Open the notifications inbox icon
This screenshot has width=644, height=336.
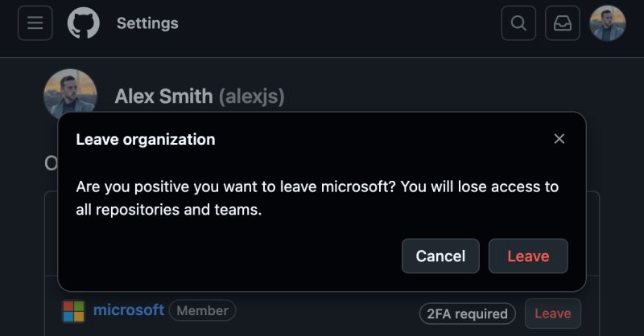pos(563,23)
